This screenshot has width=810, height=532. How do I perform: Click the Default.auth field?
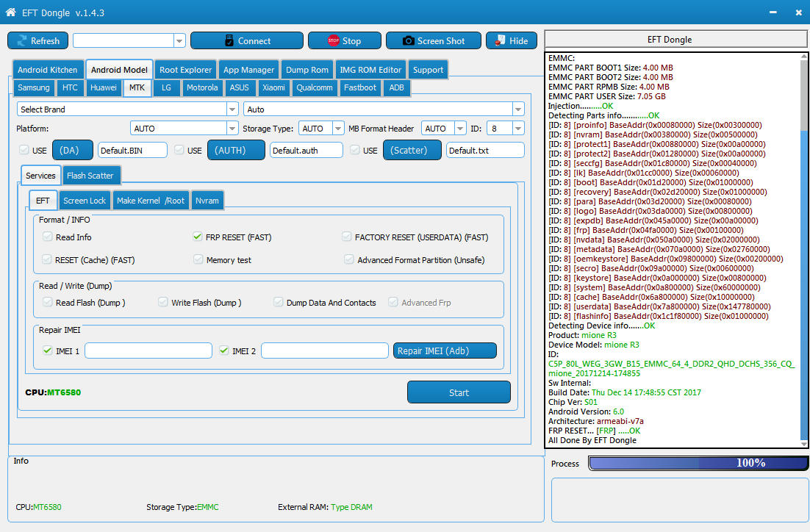pos(306,151)
